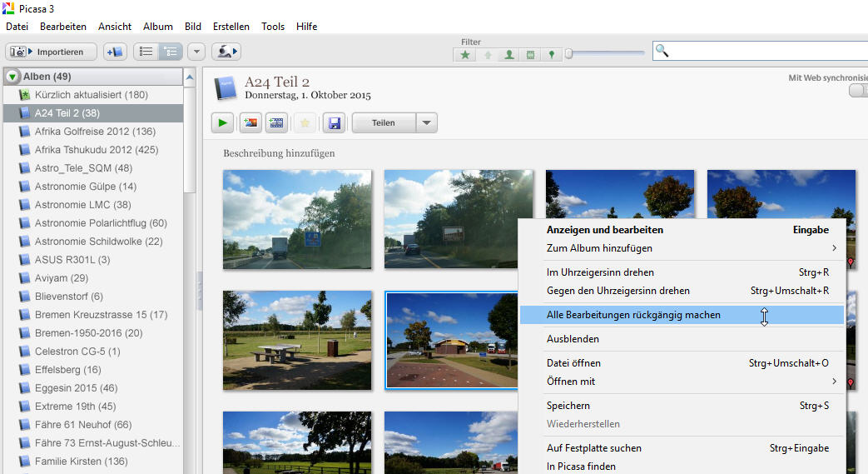The image size is (868, 474).
Task: Open the dropdown arrow next to Teilen
Action: click(426, 123)
